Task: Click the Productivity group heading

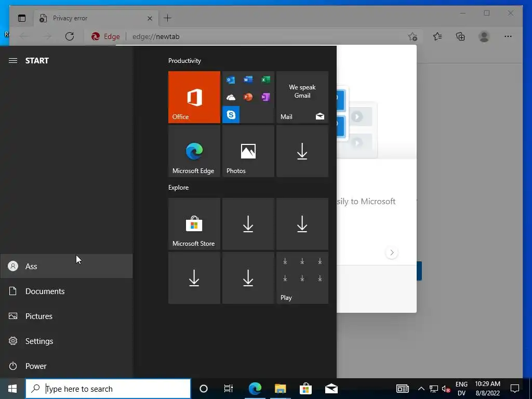Action: [x=184, y=61]
